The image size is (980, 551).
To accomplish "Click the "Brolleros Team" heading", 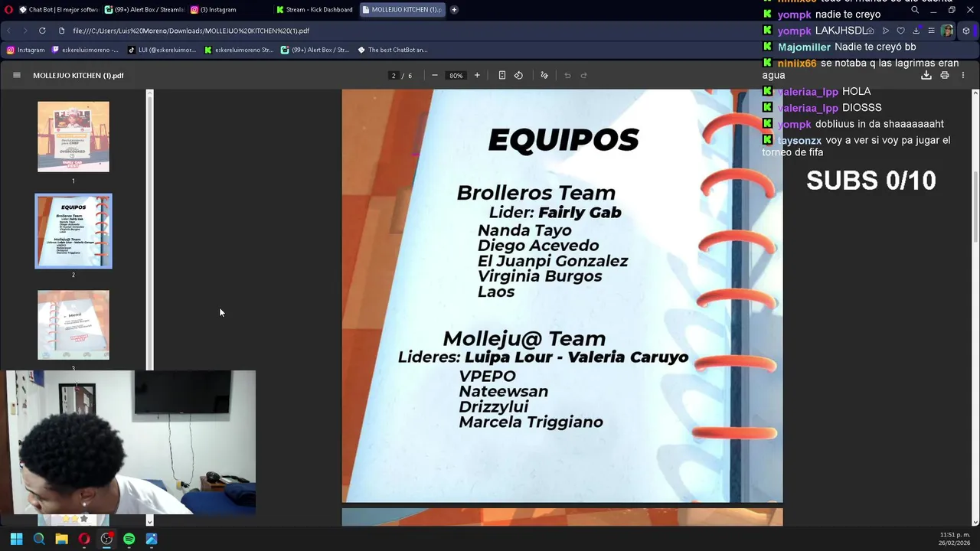I will click(x=536, y=193).
